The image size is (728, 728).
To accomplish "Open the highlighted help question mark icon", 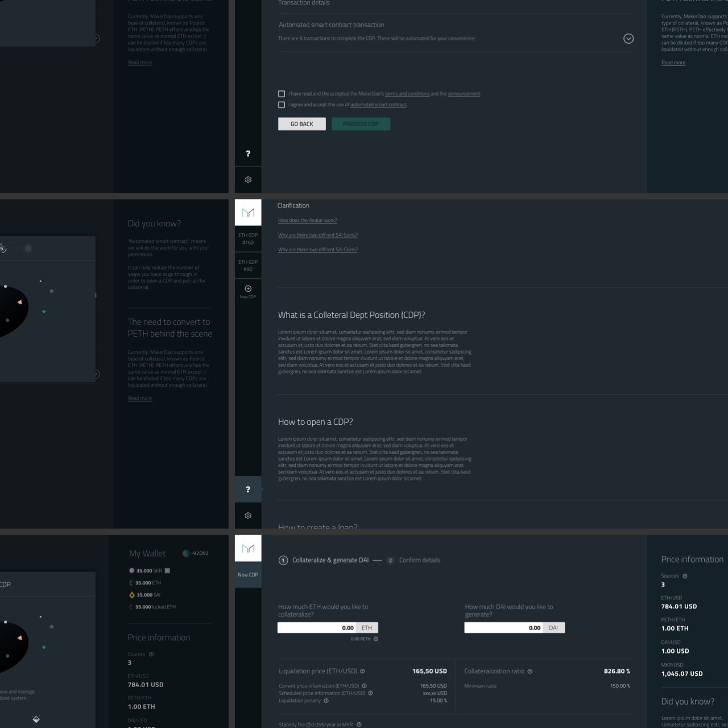I will (x=248, y=490).
